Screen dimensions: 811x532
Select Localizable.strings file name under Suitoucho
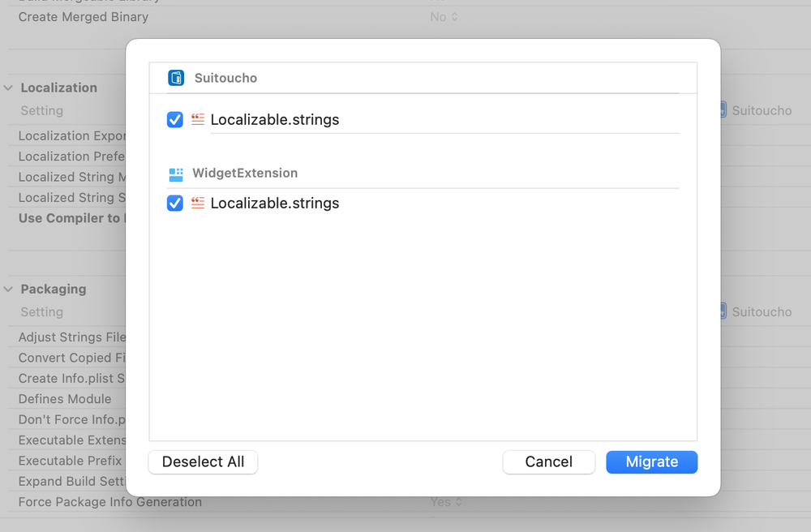[x=275, y=120]
